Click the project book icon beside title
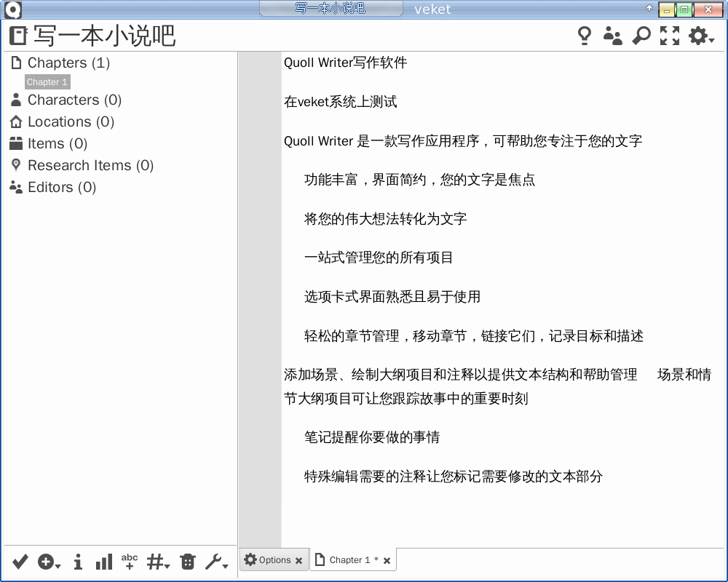 [19, 36]
